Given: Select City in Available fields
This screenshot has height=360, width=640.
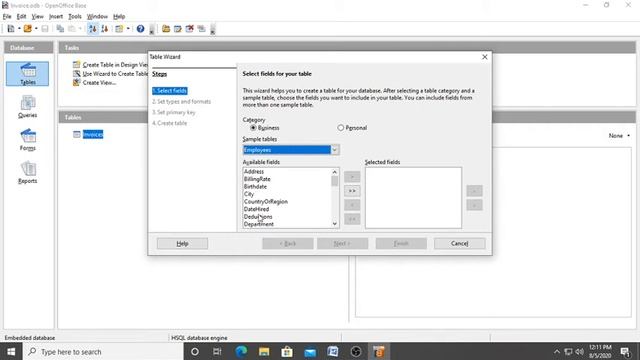Looking at the screenshot, I should [x=249, y=194].
